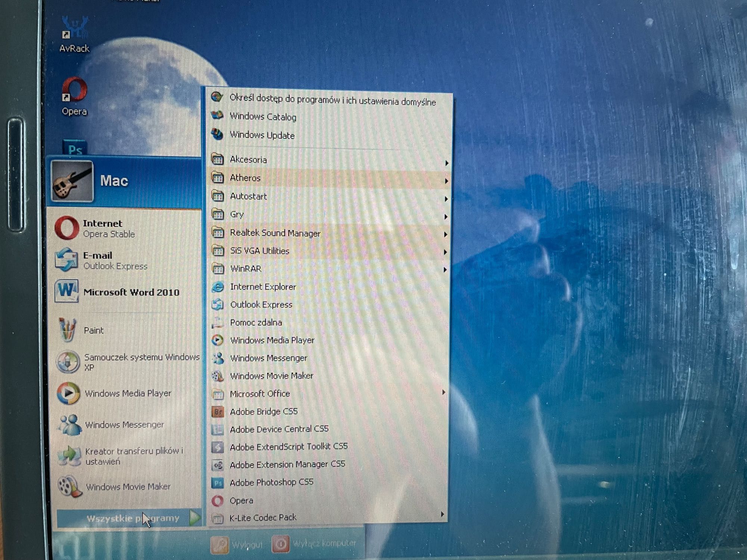Open Windows Movie Maker icon in programs list

[x=218, y=376]
